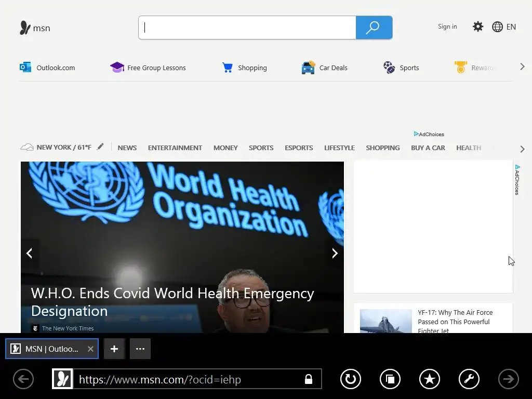Click the Sports balls icon
This screenshot has width=532, height=399.
tap(389, 68)
